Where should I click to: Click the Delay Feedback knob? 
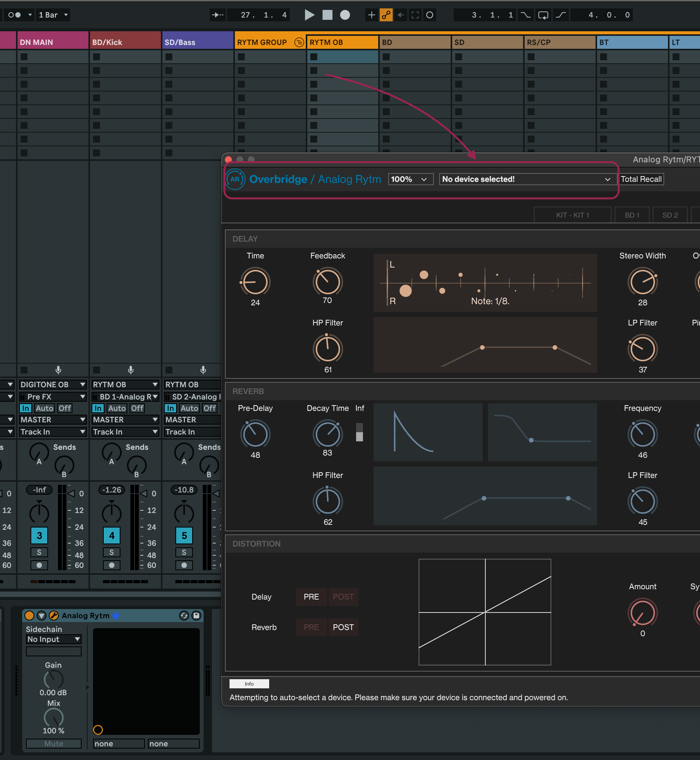pyautogui.click(x=328, y=282)
